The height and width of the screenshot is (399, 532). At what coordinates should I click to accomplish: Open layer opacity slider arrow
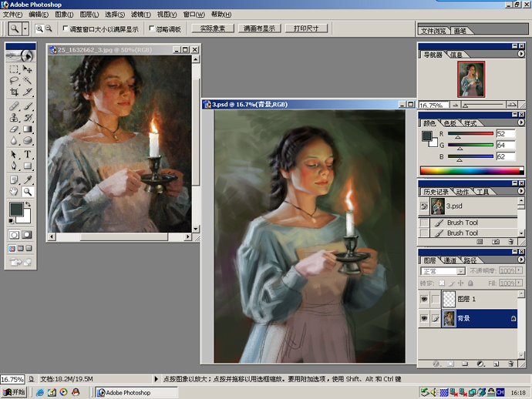pos(519,270)
